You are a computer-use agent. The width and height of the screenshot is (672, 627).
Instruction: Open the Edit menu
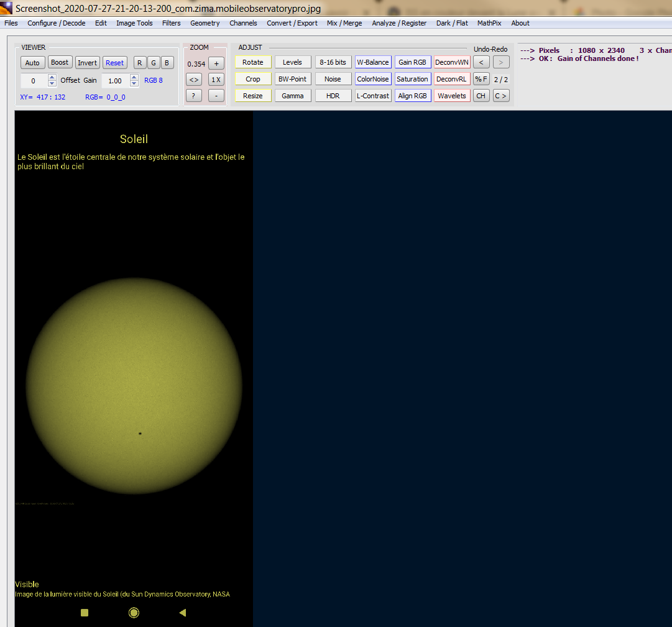pyautogui.click(x=101, y=23)
